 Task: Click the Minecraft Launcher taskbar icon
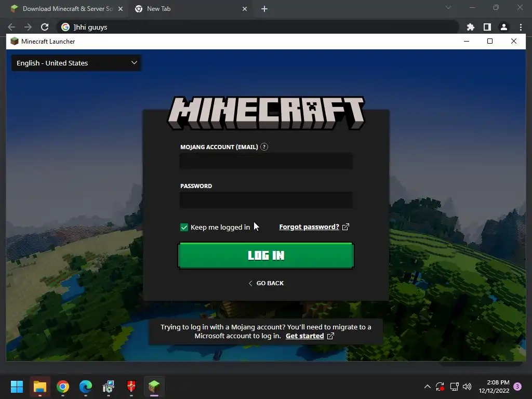154,387
